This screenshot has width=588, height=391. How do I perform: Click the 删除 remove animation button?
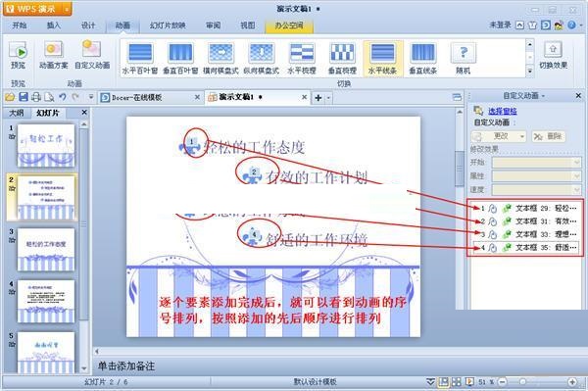pos(549,136)
